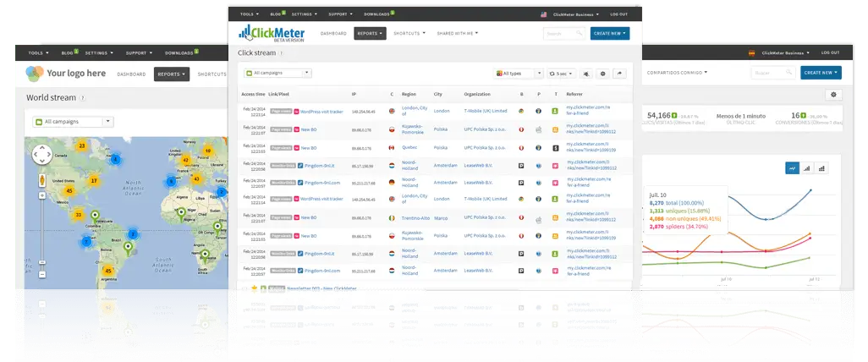Click the Access time column header
This screenshot has width=868, height=362.
pyautogui.click(x=253, y=94)
